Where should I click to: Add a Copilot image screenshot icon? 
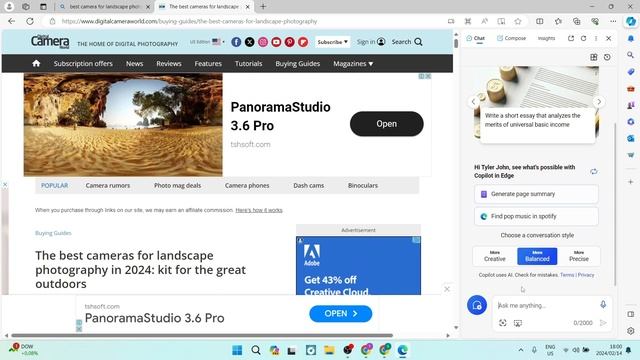(518, 323)
